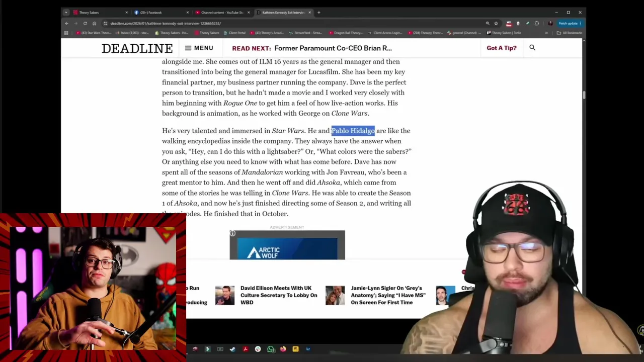Close the Theory Sabers tab
This screenshot has height=362, width=644.
[126, 13]
